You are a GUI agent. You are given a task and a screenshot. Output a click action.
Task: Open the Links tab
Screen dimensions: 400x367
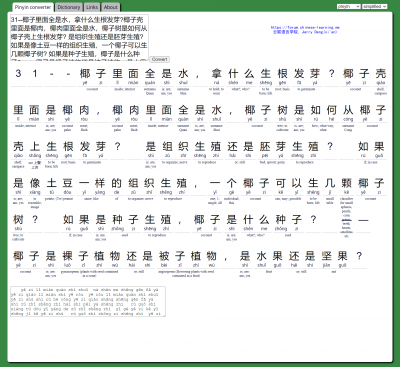(92, 7)
